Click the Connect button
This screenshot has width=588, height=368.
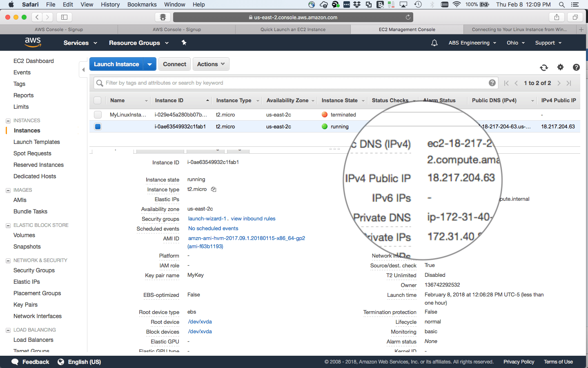click(174, 64)
